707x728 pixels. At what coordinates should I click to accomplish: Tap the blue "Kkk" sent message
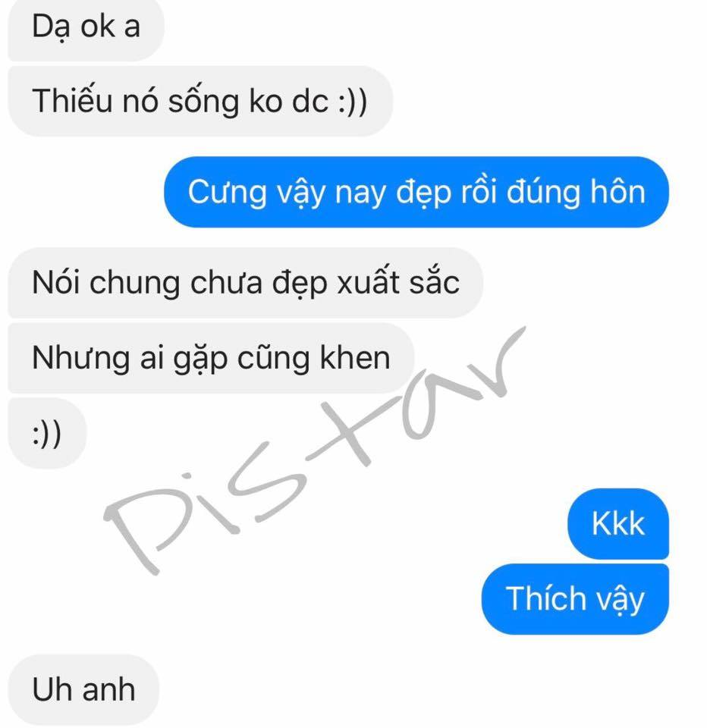(x=617, y=524)
